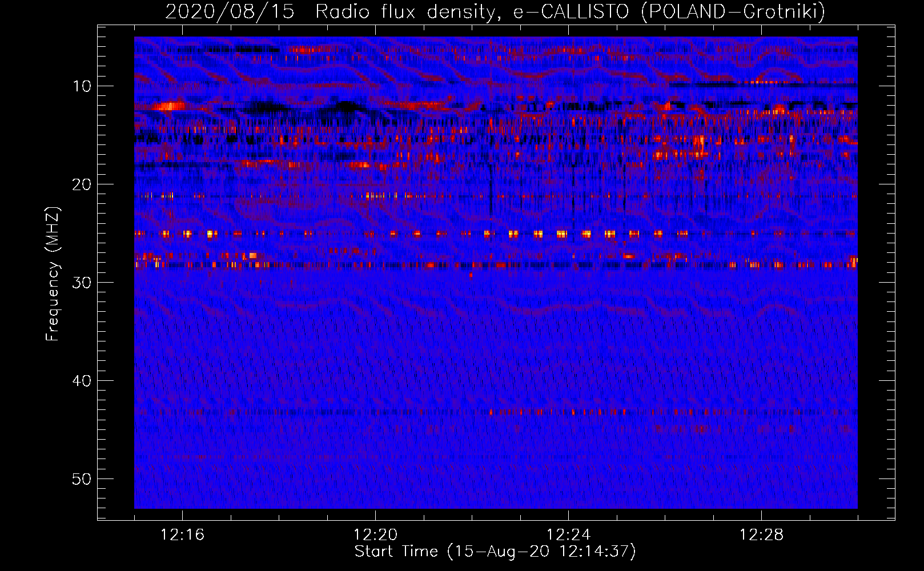
Task: Click the 12:20 time axis label
Action: tap(375, 534)
